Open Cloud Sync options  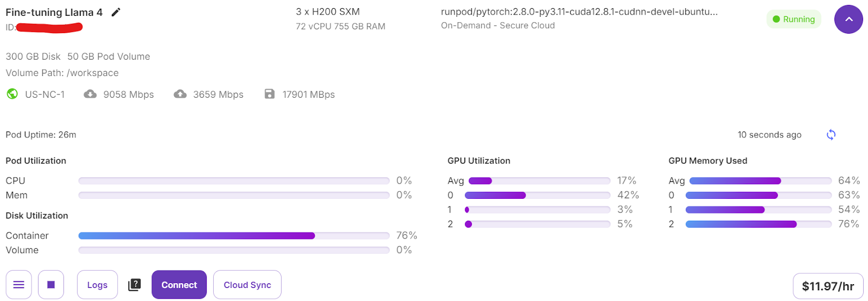[x=247, y=285]
